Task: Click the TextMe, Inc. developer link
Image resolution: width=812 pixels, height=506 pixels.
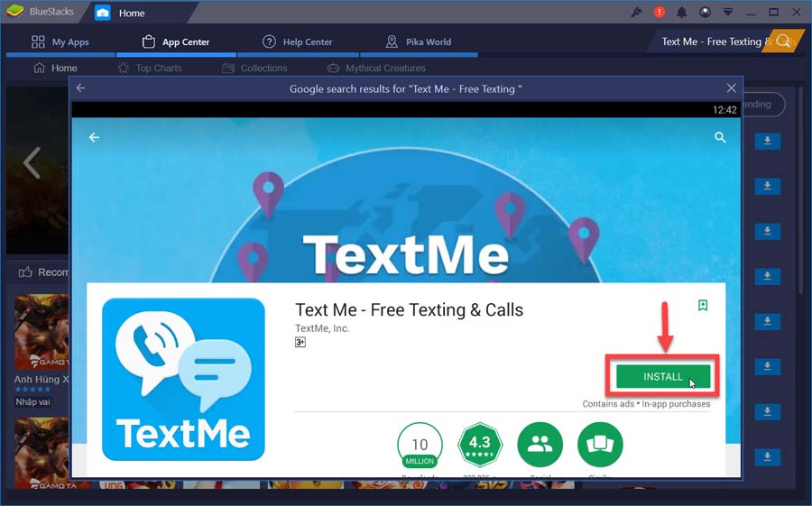Action: [x=322, y=328]
